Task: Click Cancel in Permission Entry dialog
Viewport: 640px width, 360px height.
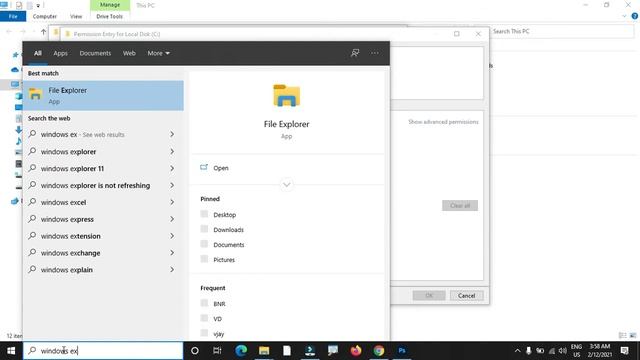Action: point(467,296)
